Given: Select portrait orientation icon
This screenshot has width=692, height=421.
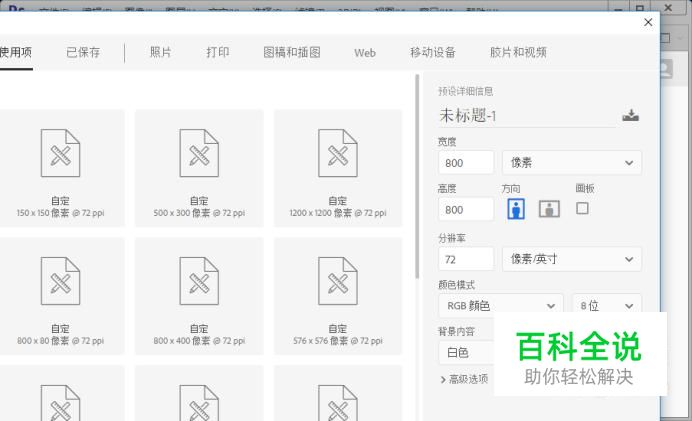Looking at the screenshot, I should (516, 209).
